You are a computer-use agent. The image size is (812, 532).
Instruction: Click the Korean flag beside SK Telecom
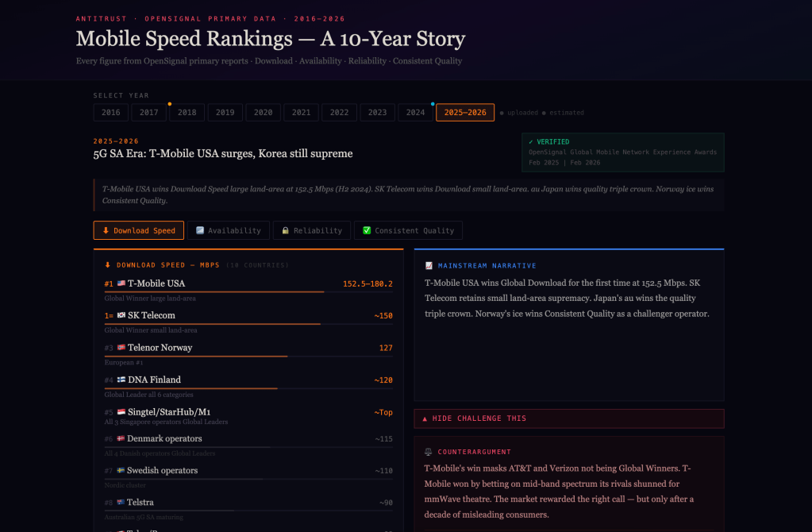point(121,315)
